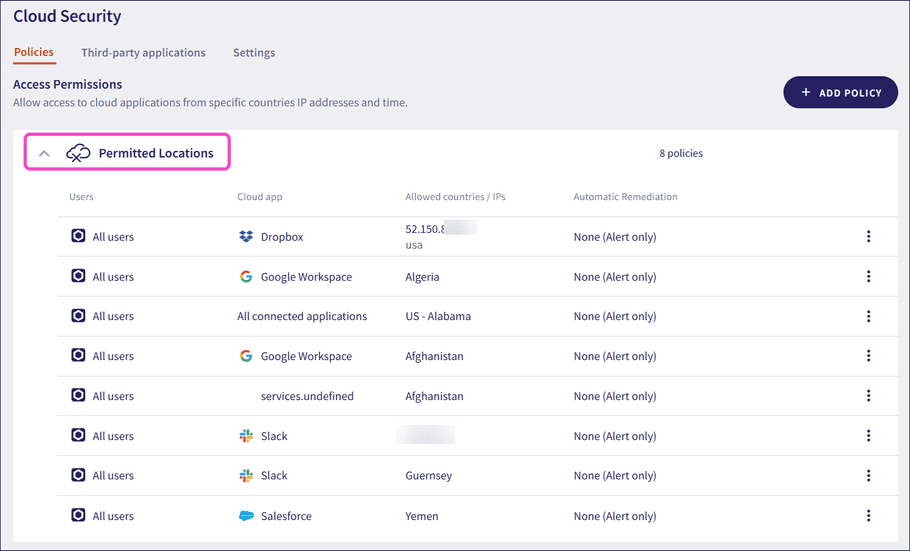Open three-dot menu for Guernsey policy
This screenshot has width=910, height=551.
(868, 476)
